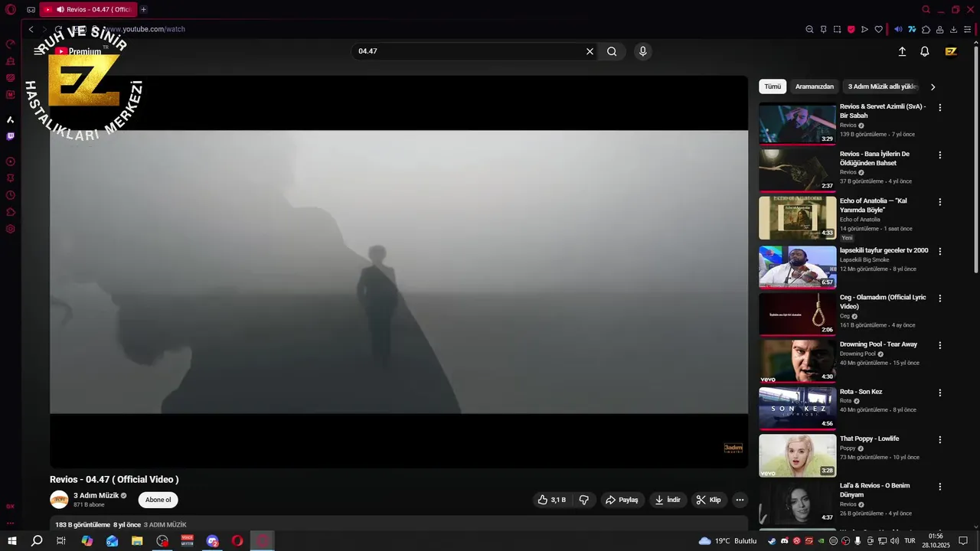Viewport: 980px width, 551px height.
Task: Open the Windows Start button
Action: tap(11, 541)
